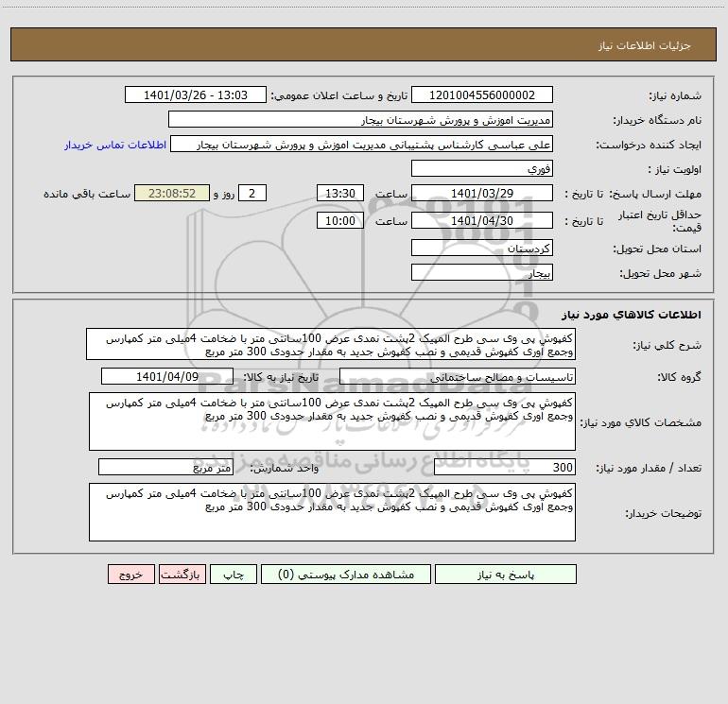728x704 pixels.
Task: Click the price validity time 10:00
Action: (x=339, y=220)
